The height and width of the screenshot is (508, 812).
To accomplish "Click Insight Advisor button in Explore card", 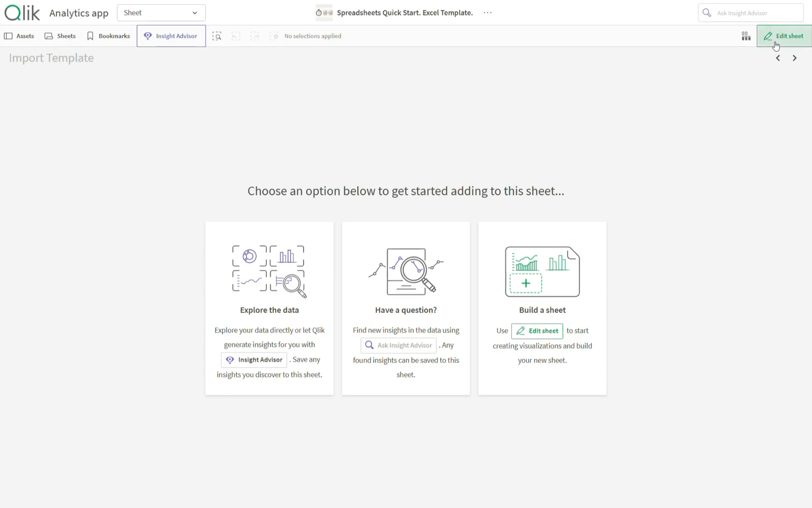I will (x=254, y=360).
